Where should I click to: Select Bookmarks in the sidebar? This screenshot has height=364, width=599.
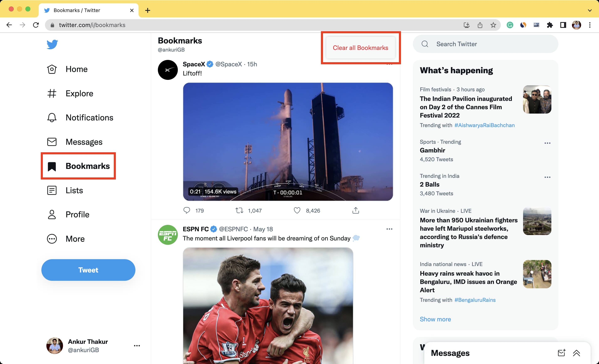point(78,166)
